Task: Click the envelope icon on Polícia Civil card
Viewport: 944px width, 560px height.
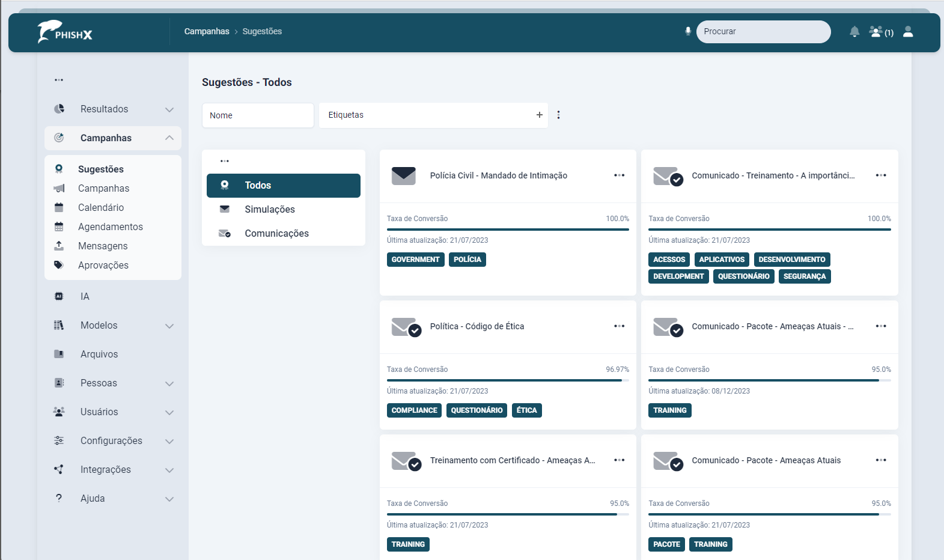Action: click(404, 175)
